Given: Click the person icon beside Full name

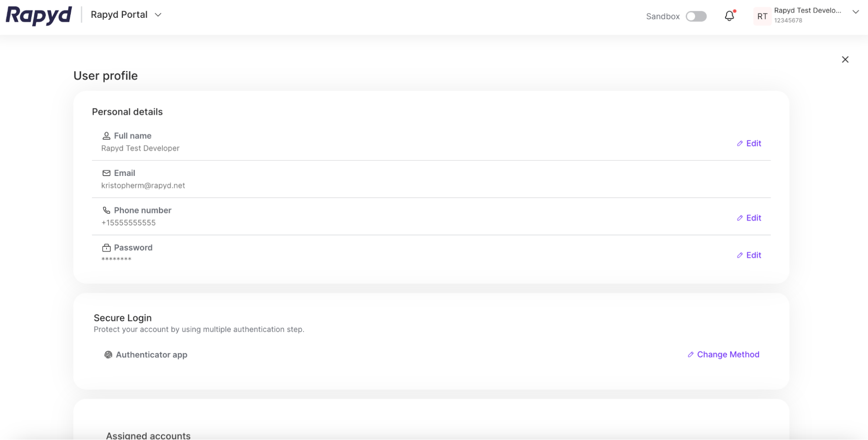Looking at the screenshot, I should click(x=106, y=136).
